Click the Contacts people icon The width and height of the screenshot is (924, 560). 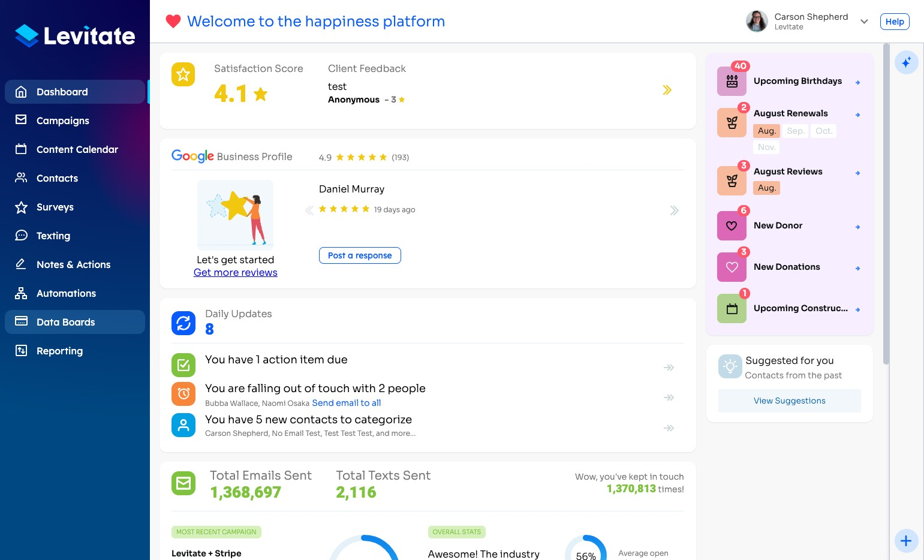tap(21, 177)
